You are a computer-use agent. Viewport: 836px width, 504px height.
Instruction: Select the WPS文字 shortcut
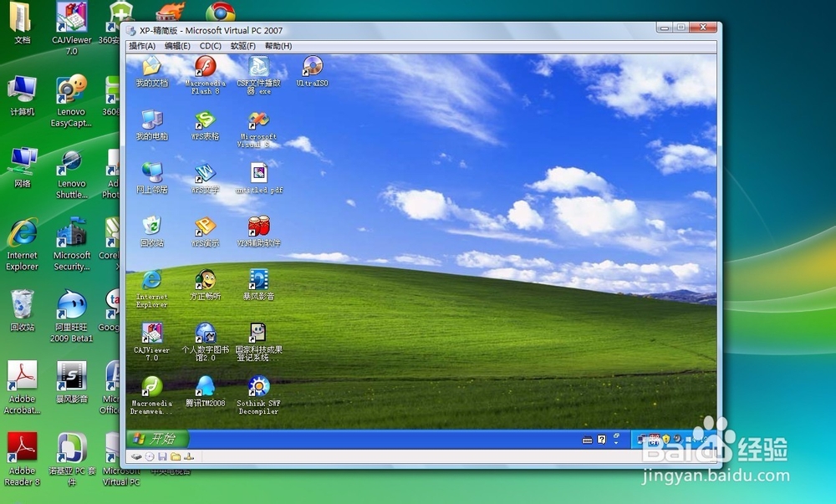206,178
